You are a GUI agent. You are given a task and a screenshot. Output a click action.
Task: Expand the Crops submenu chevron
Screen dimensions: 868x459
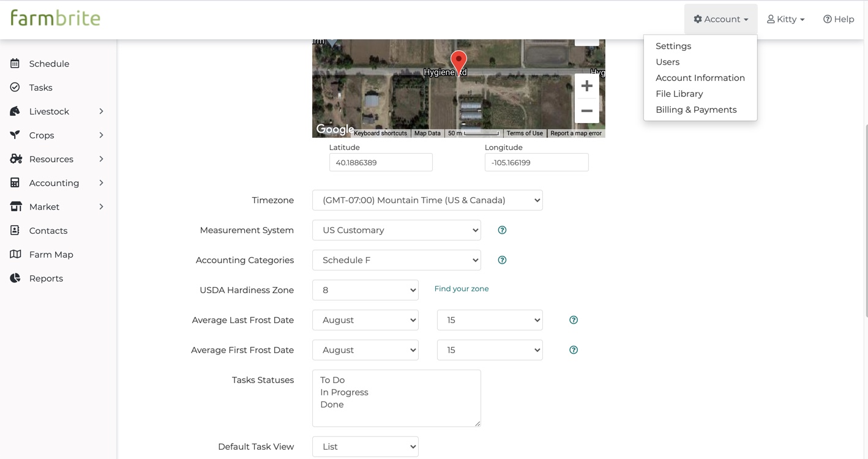tap(101, 135)
